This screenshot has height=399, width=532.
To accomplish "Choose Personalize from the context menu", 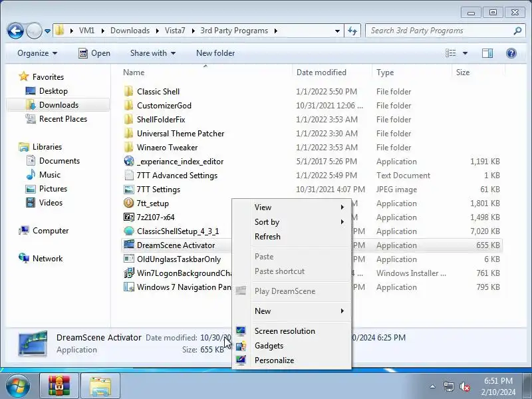I will pyautogui.click(x=292, y=360).
